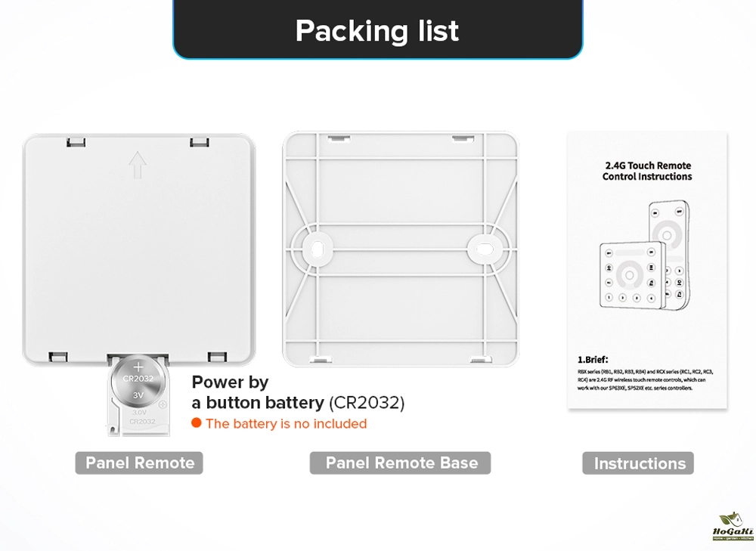Click the "2.4G Touch Remote Control Instructions" title
The height and width of the screenshot is (551, 756).
pyautogui.click(x=647, y=171)
